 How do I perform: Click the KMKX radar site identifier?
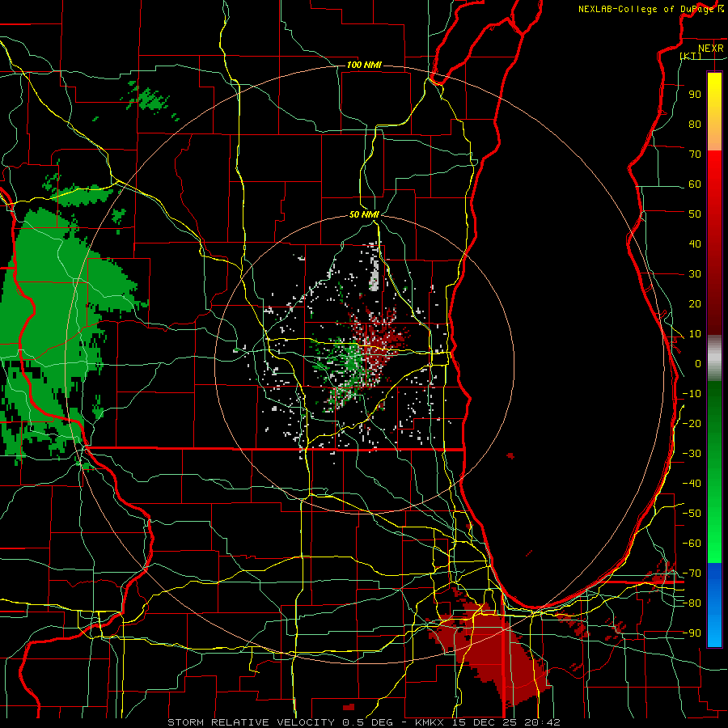point(430,722)
